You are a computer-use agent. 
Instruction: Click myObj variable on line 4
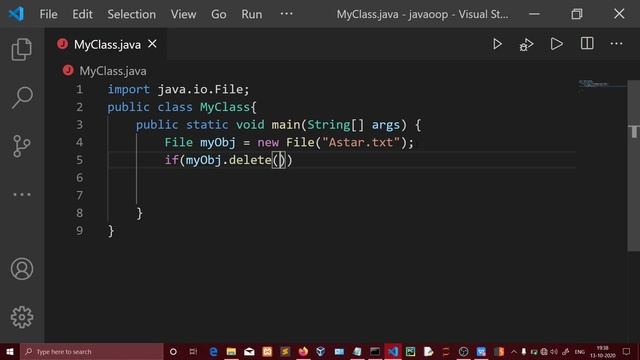click(x=218, y=142)
